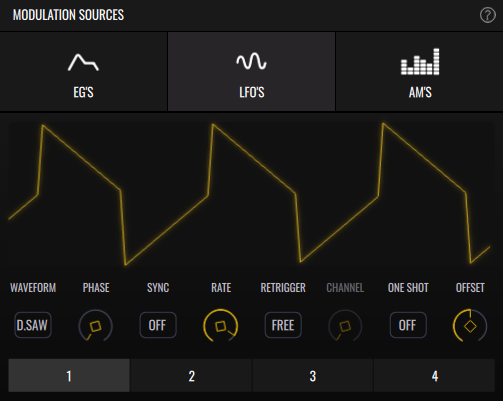Click the Rate knob
503x401 pixels.
pyautogui.click(x=220, y=326)
